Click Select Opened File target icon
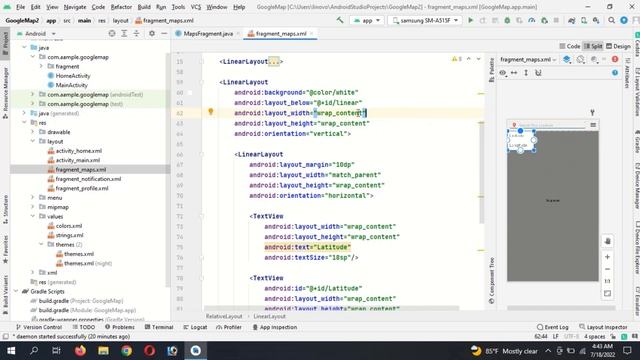640x360 pixels. click(x=111, y=33)
